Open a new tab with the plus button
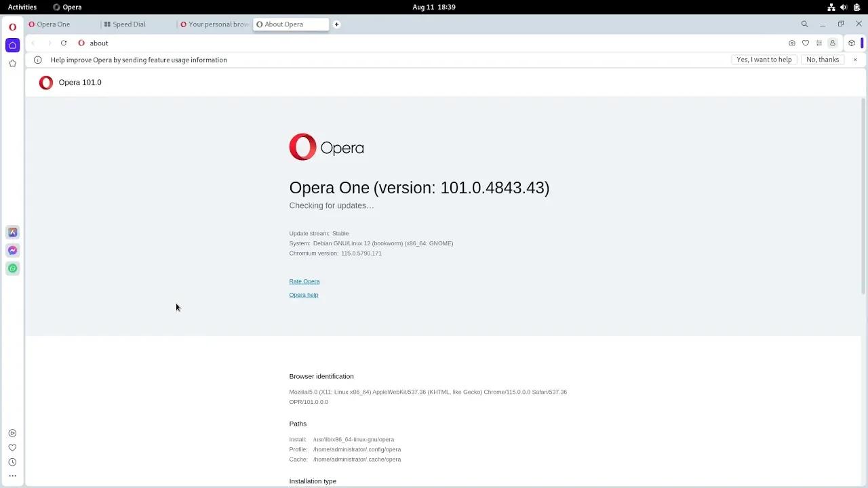 [x=336, y=24]
